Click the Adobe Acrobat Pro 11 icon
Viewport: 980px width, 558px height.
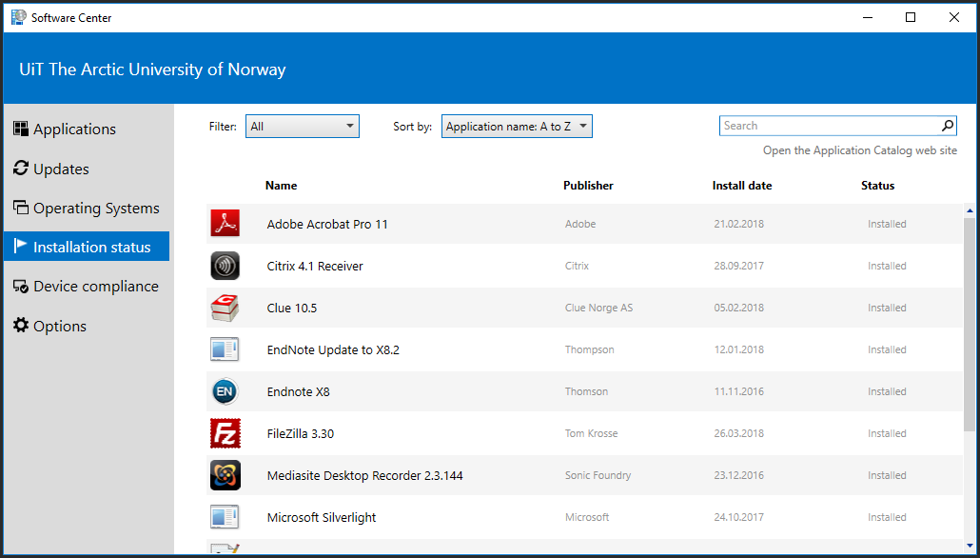point(225,224)
